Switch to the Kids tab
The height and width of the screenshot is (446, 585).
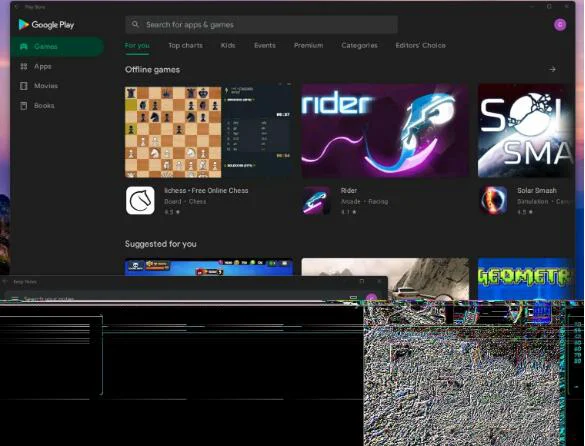tap(228, 46)
